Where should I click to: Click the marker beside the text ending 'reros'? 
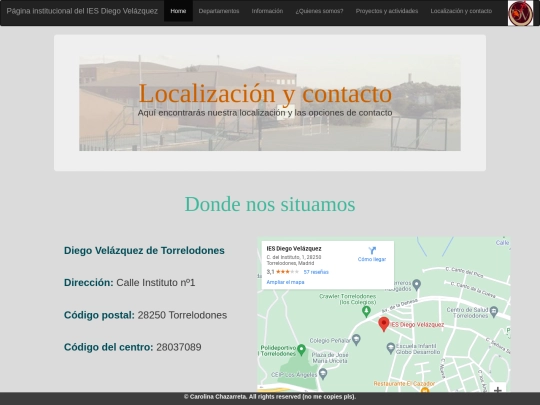click(417, 285)
